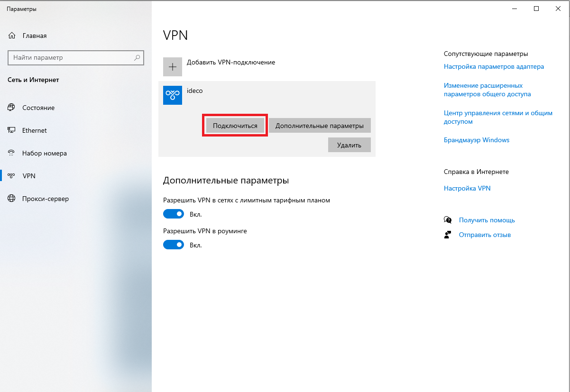
Task: Open the VPN section in sidebar
Action: [x=29, y=176]
